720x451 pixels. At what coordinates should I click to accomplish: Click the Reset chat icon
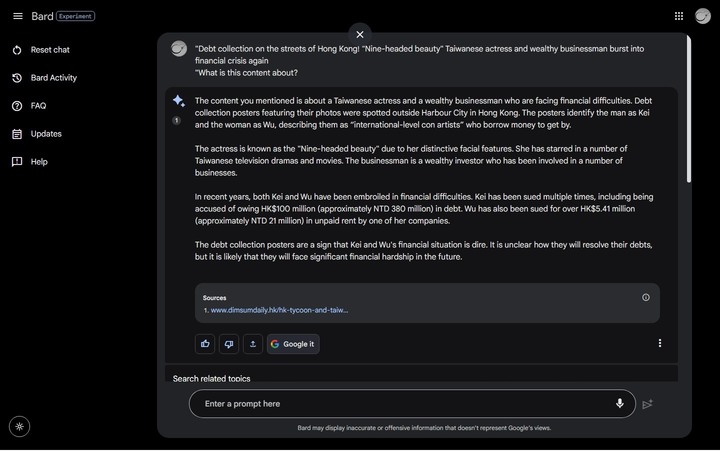point(17,50)
